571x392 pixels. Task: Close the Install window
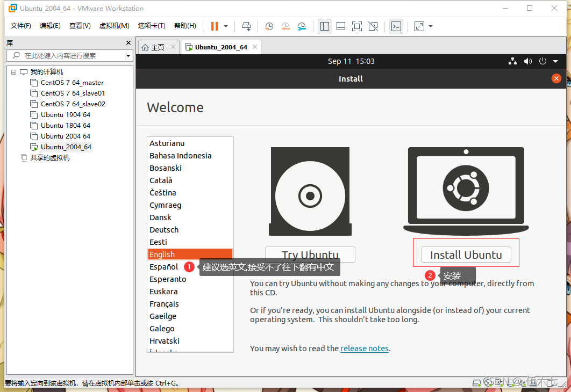tap(556, 78)
